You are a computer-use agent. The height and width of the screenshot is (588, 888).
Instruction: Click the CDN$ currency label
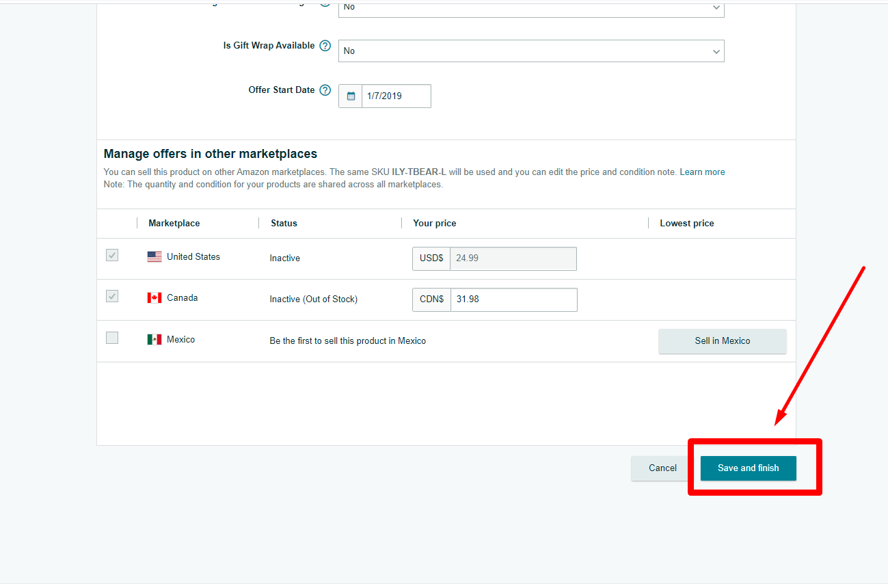click(x=431, y=299)
